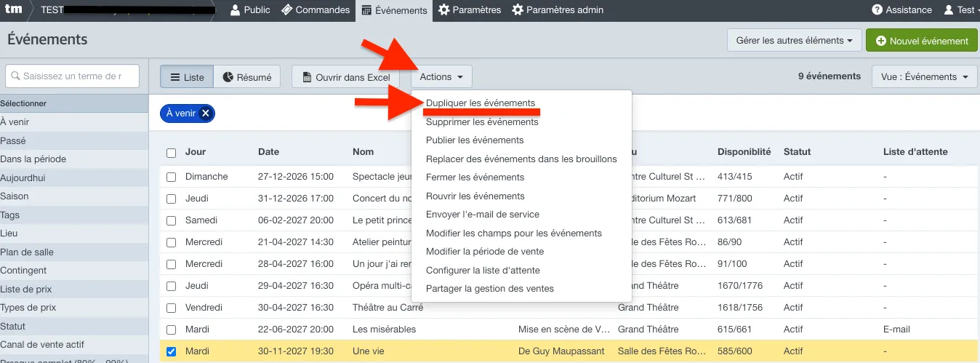Choose Fermer les événements
The height and width of the screenshot is (363, 980).
[475, 177]
